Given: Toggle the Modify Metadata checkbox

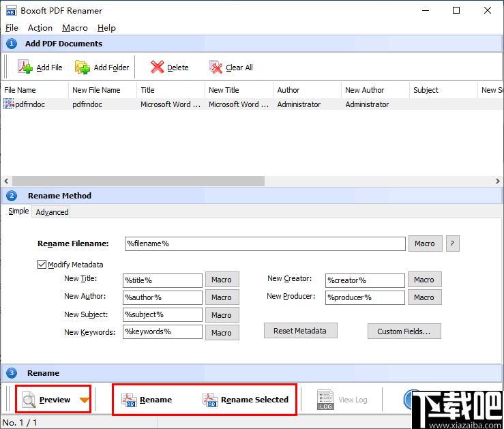Looking at the screenshot, I should [x=42, y=265].
